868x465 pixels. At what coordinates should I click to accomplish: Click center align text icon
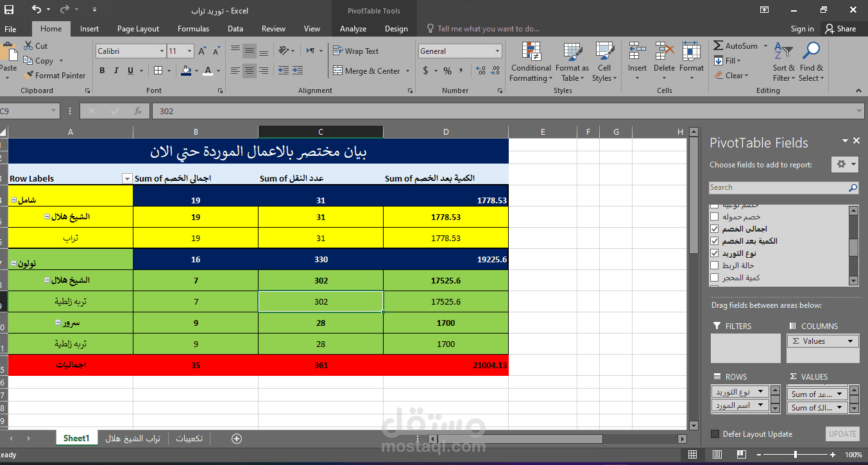pos(250,71)
